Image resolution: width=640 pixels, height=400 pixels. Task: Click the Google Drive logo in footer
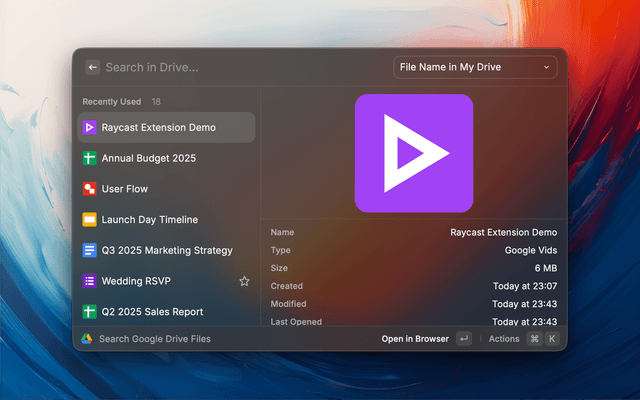[87, 339]
